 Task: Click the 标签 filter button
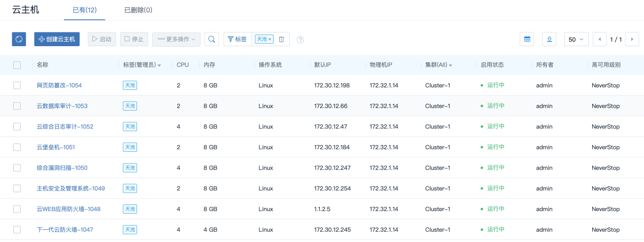[238, 39]
